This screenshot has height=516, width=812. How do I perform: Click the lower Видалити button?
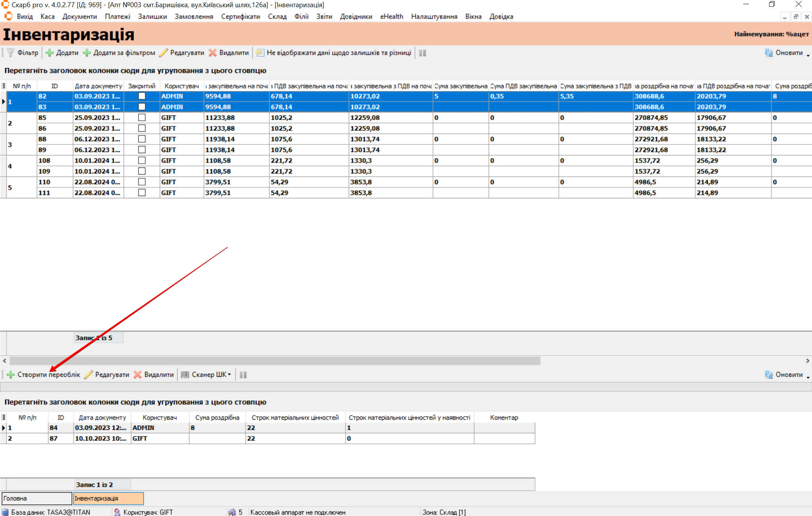pos(154,374)
